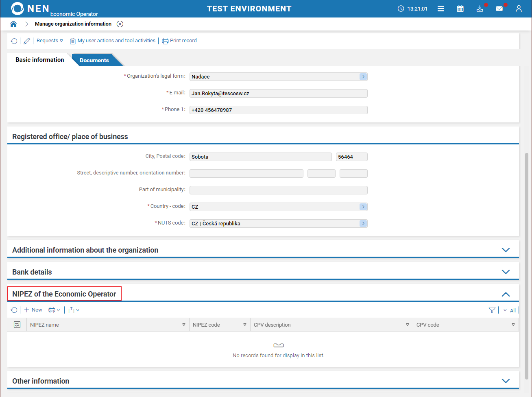Click the pencil edit icon in toolbar

27,41
